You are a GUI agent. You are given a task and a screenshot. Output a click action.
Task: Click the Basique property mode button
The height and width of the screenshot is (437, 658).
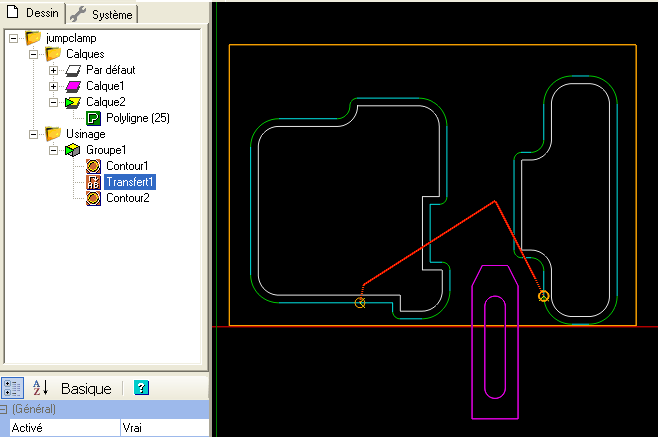click(x=87, y=388)
